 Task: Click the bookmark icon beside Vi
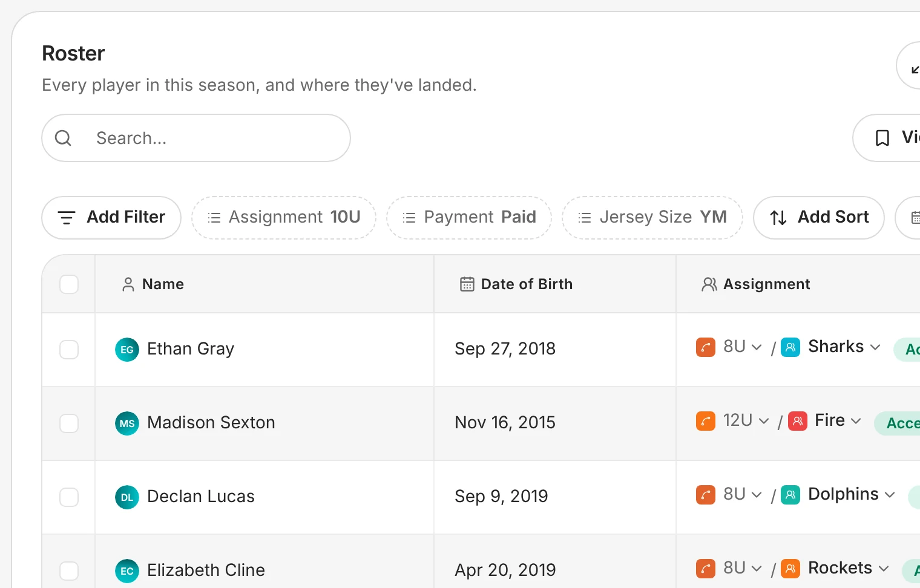pos(882,138)
